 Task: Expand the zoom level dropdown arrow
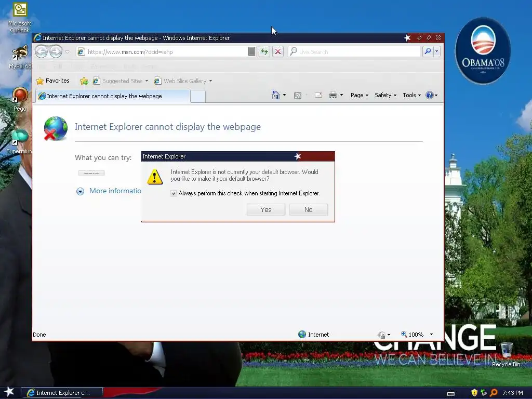[x=432, y=335]
